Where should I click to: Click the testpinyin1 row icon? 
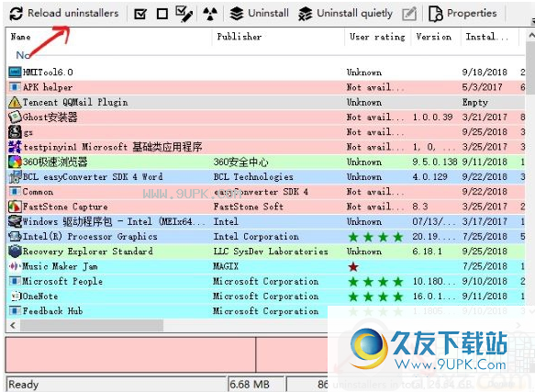(x=15, y=147)
